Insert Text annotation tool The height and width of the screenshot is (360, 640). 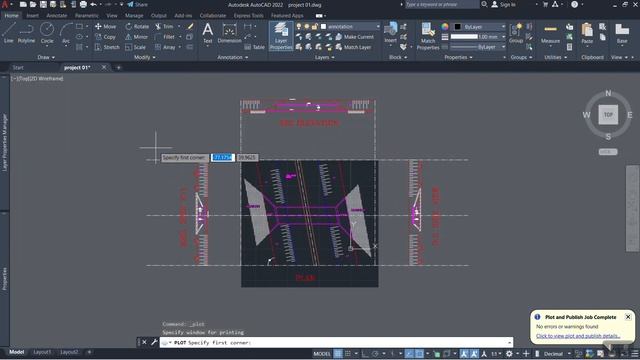tap(208, 33)
